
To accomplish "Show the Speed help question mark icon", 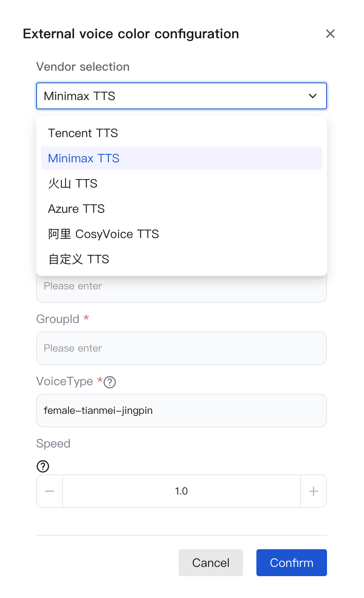I will click(x=43, y=466).
